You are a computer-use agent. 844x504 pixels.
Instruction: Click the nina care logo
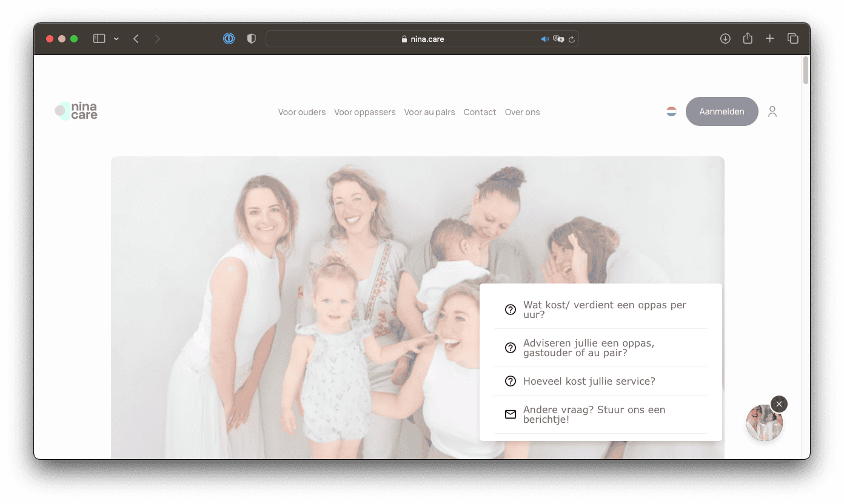(x=76, y=111)
